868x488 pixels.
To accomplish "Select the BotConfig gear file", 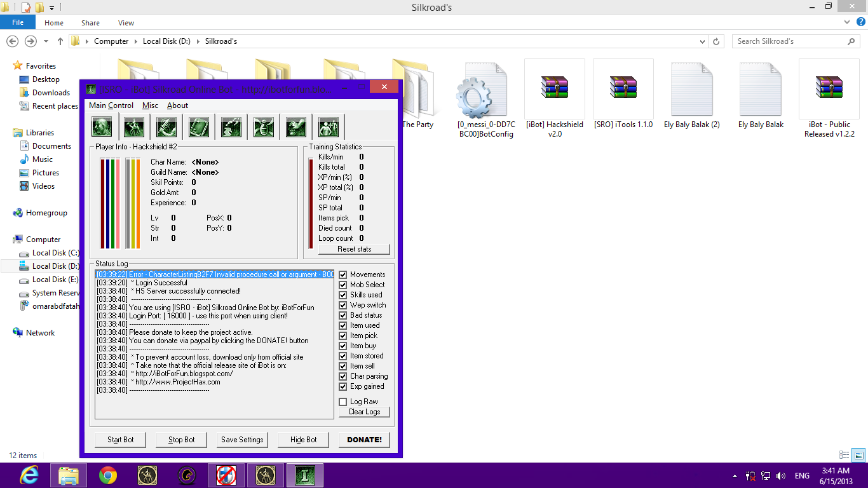I will [485, 99].
